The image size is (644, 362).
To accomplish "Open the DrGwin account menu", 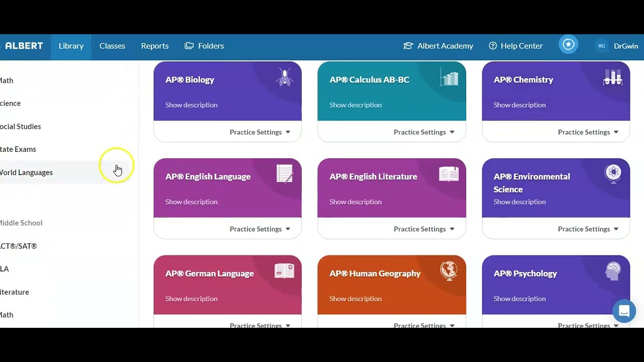I will click(626, 46).
